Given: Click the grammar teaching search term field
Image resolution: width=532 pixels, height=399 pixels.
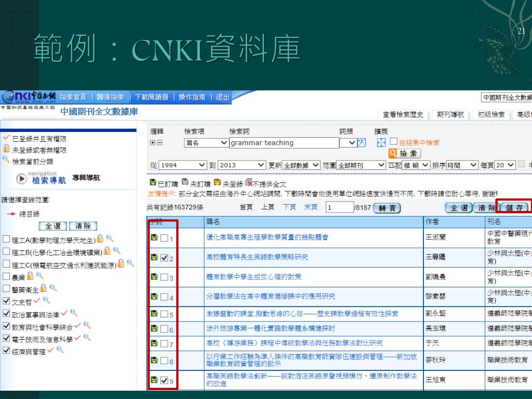Looking at the screenshot, I should pos(284,143).
